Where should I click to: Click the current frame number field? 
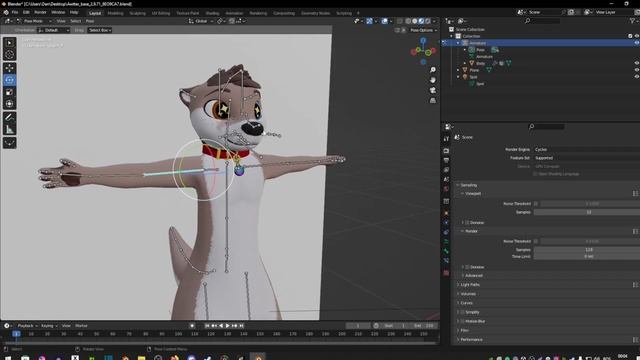coord(358,326)
